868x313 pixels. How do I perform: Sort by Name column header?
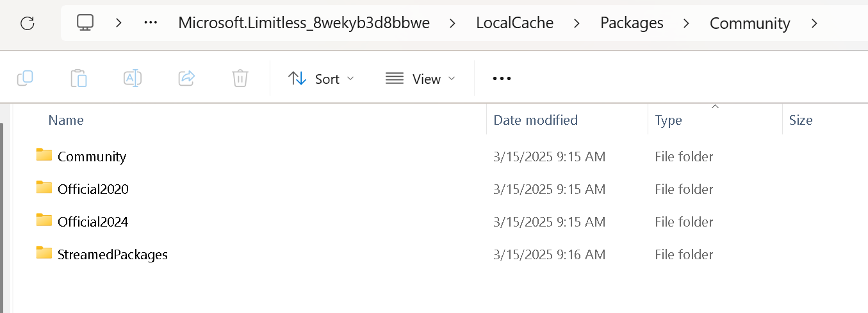coord(66,120)
